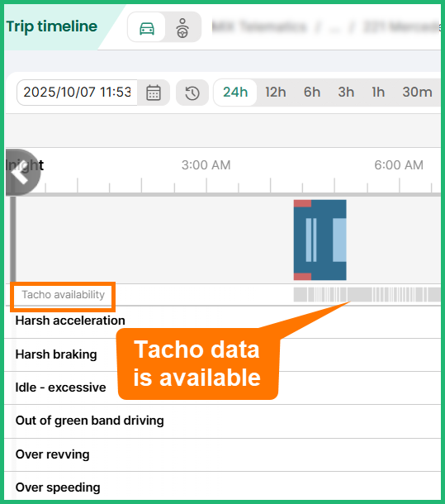Open the calendar date picker icon
Viewport: 445px width, 504px height.
[x=154, y=93]
